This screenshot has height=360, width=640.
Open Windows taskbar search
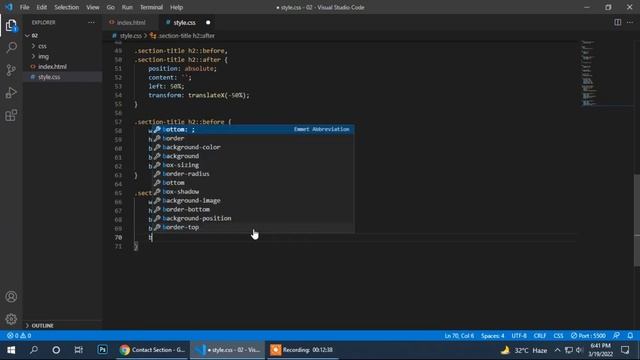pyautogui.click(x=34, y=350)
